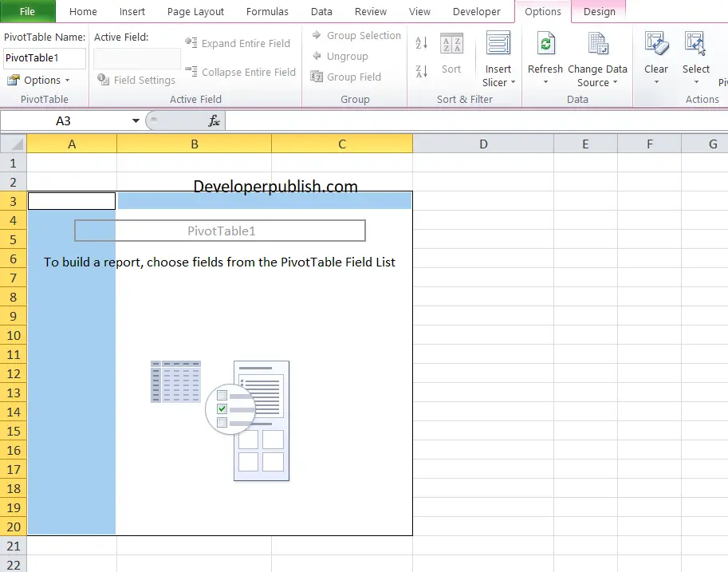Expand the Change Data Source dropdown arrow
Viewport: 728px width, 572px height.
click(x=616, y=82)
